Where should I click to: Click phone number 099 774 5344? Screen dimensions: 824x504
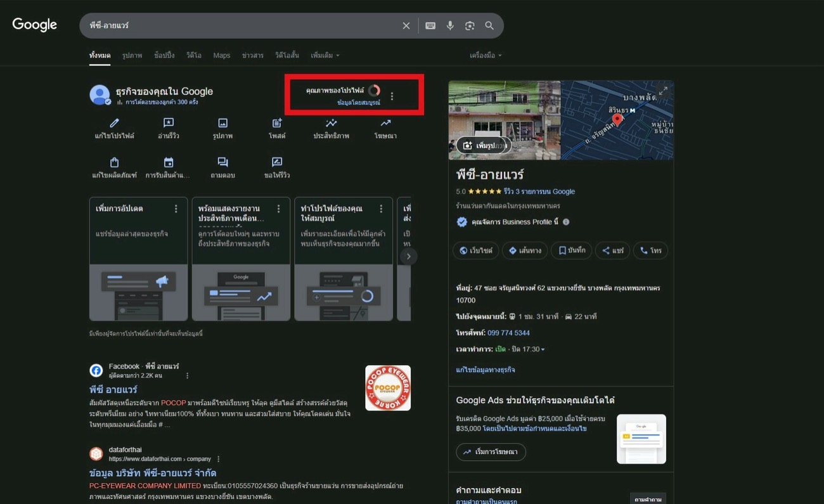click(x=508, y=333)
